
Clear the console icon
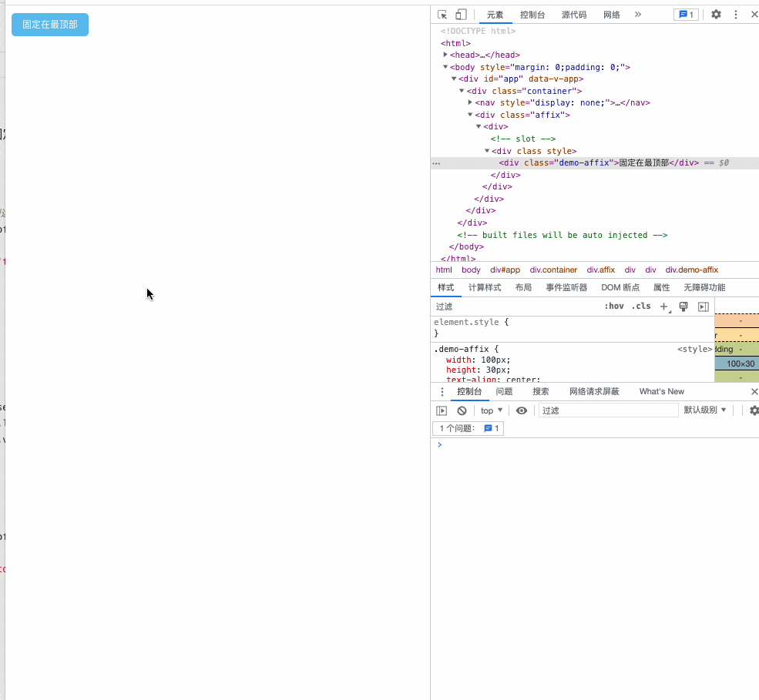(462, 410)
